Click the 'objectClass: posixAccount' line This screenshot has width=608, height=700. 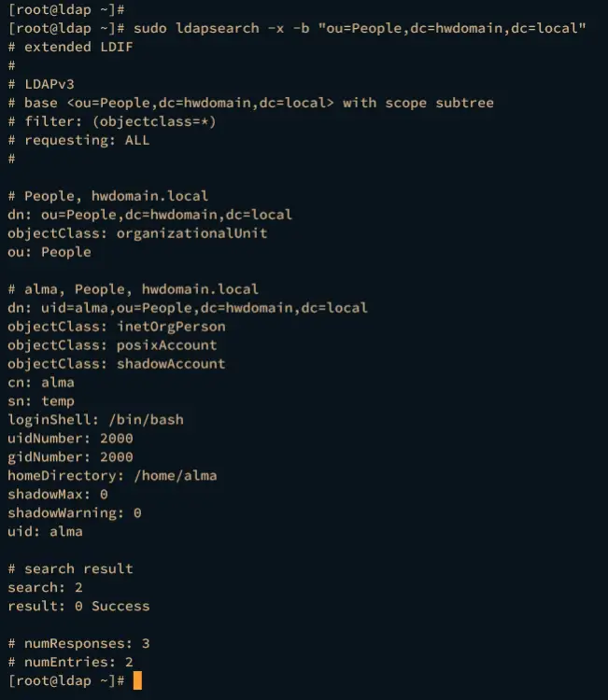[x=112, y=345]
